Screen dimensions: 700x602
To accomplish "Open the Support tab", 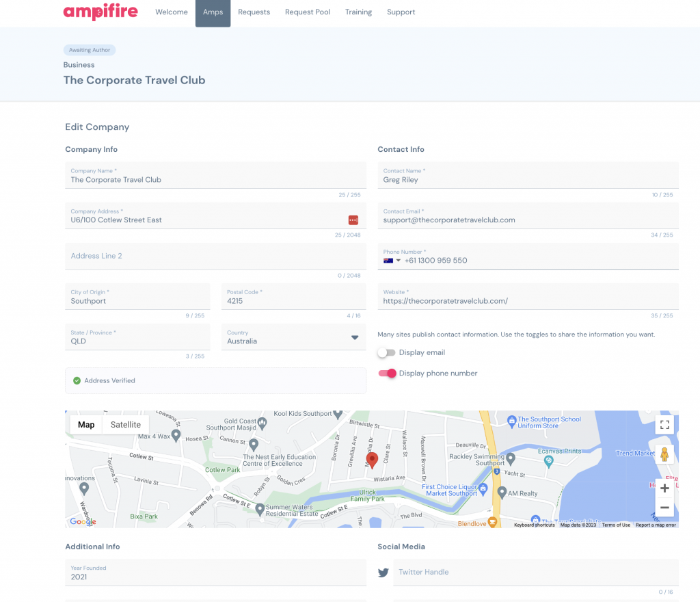I will (x=401, y=12).
